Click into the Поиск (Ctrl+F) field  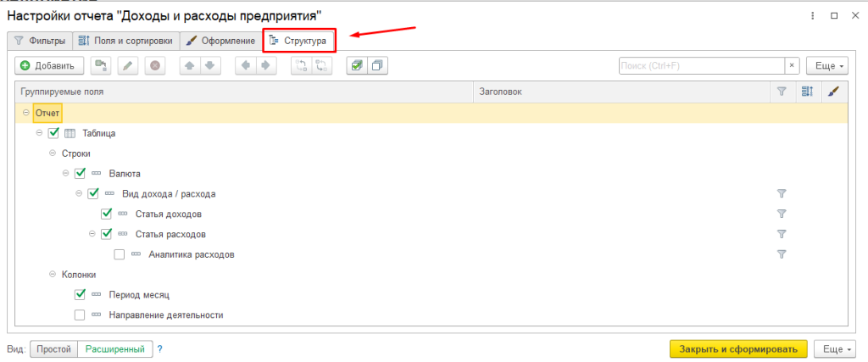coord(701,66)
